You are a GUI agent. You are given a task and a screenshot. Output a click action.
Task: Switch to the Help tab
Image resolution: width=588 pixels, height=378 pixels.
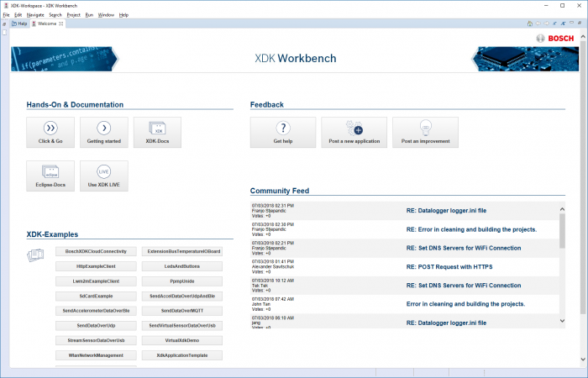[19, 24]
